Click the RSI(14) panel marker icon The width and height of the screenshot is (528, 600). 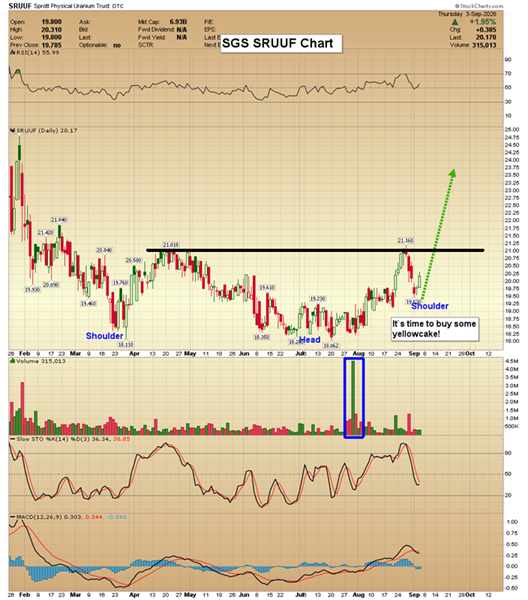(11, 52)
